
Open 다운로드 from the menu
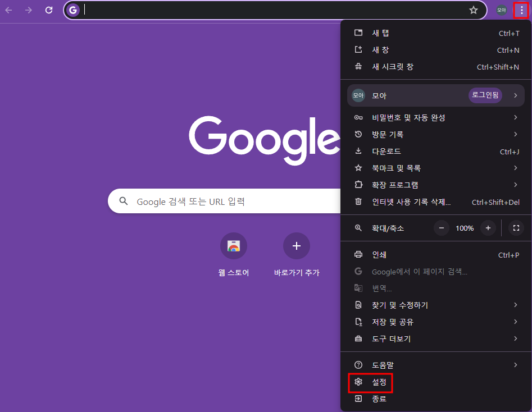click(436, 151)
